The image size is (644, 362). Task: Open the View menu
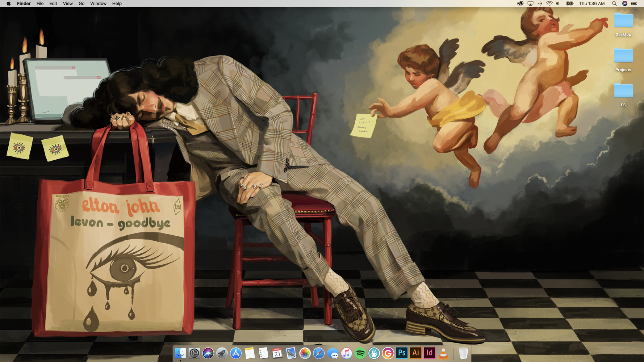68,3
